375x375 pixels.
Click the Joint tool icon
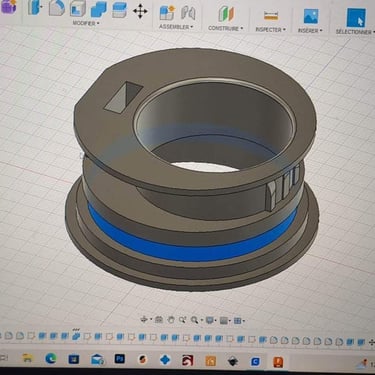tap(188, 13)
